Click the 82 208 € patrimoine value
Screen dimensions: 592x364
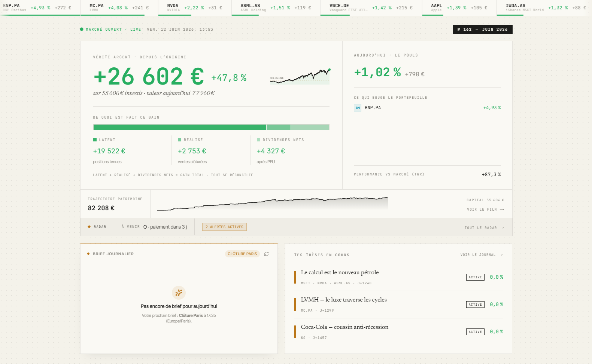pyautogui.click(x=101, y=208)
